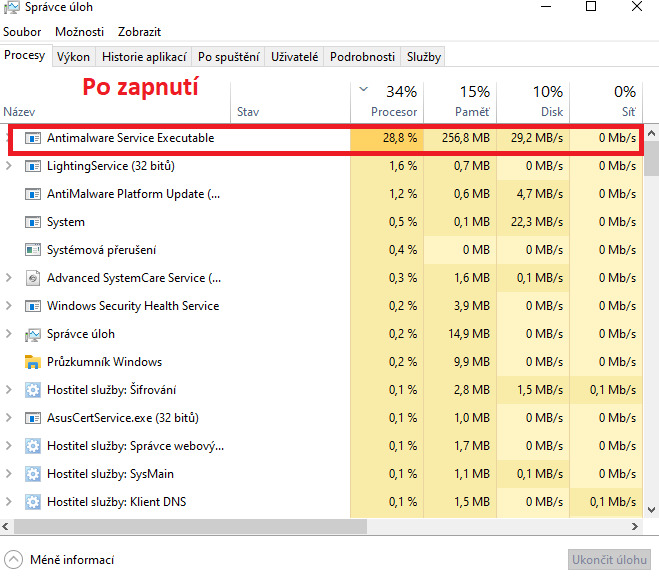Image resolution: width=659 pixels, height=580 pixels.
Task: Open the Možnosti menu
Action: tap(79, 32)
